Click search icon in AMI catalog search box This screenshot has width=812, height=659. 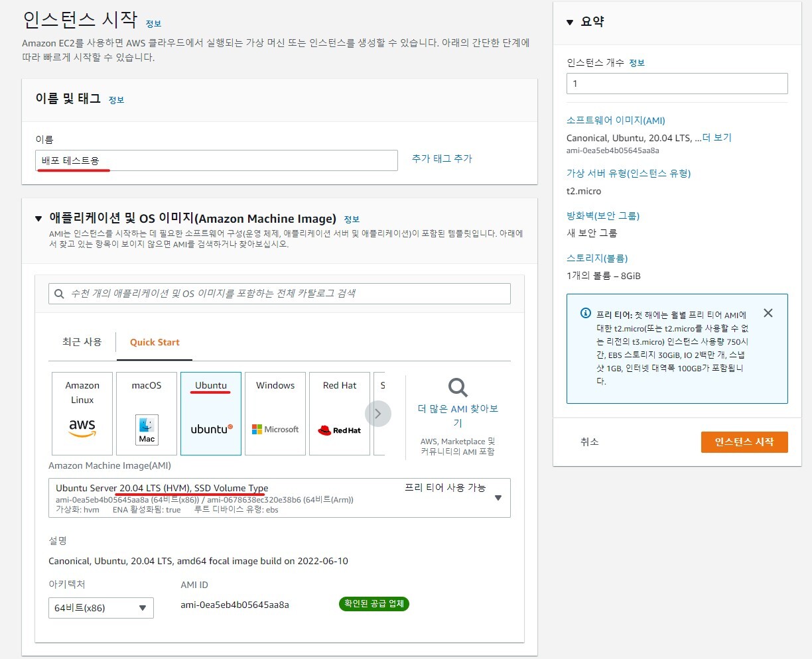59,294
